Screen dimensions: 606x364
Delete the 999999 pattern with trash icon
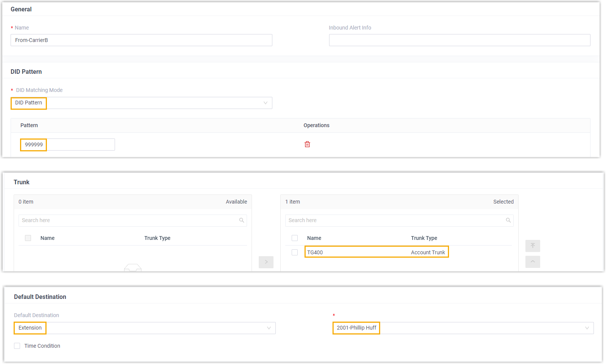coord(307,144)
